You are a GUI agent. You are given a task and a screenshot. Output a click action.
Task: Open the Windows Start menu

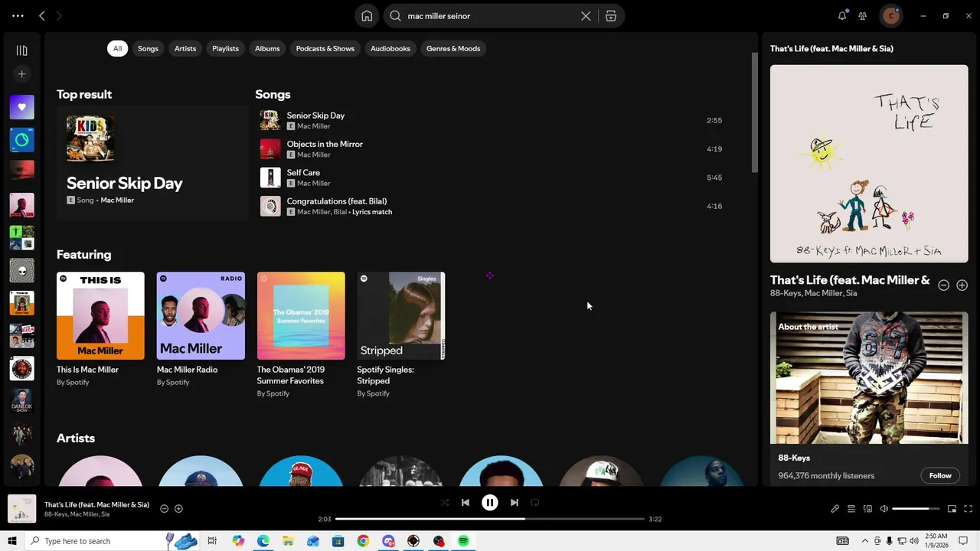[x=12, y=541]
